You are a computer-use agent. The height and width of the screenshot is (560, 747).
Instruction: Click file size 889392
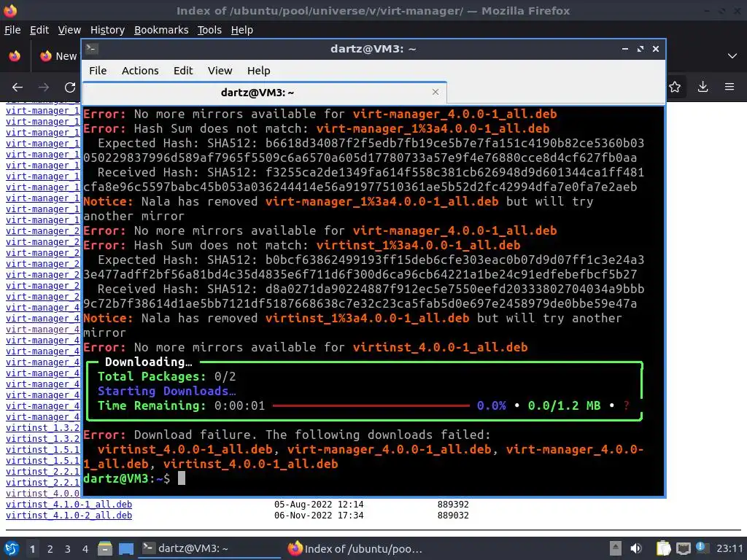click(x=453, y=505)
